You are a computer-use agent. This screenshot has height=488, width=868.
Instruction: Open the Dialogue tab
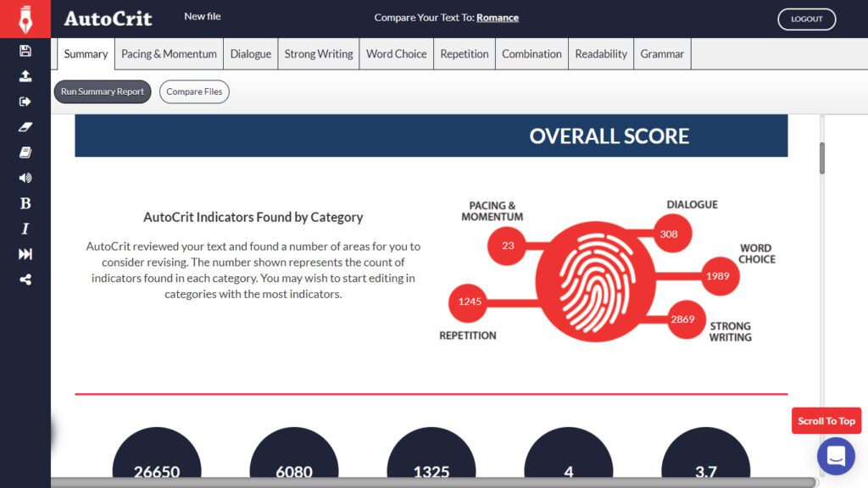(251, 54)
